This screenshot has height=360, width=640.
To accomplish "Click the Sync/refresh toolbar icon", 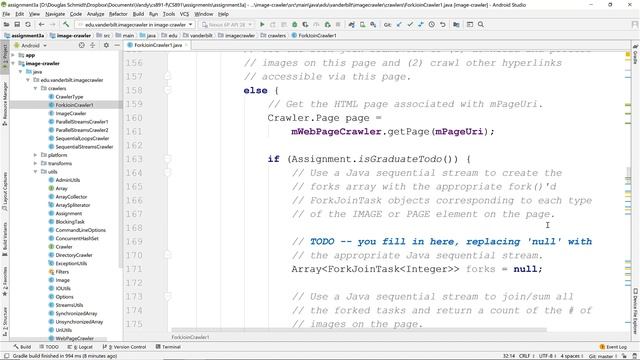I will 28,24.
